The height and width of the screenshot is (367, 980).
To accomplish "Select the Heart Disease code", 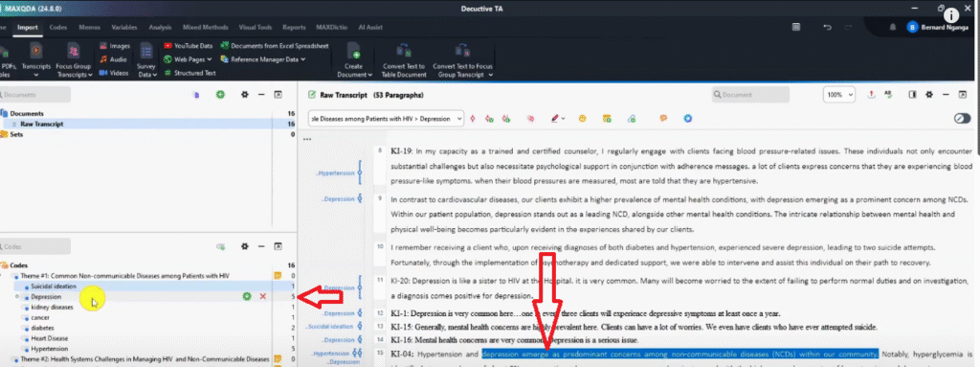I will (x=50, y=338).
